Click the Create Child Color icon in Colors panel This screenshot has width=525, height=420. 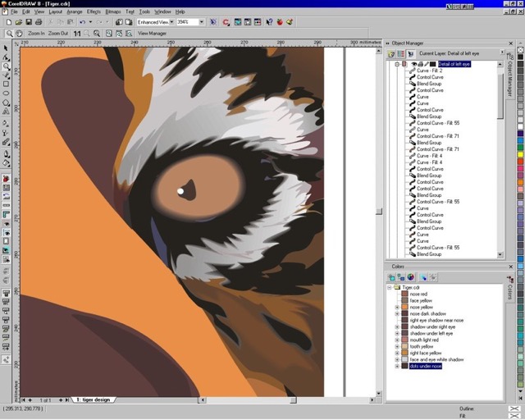pyautogui.click(x=401, y=277)
